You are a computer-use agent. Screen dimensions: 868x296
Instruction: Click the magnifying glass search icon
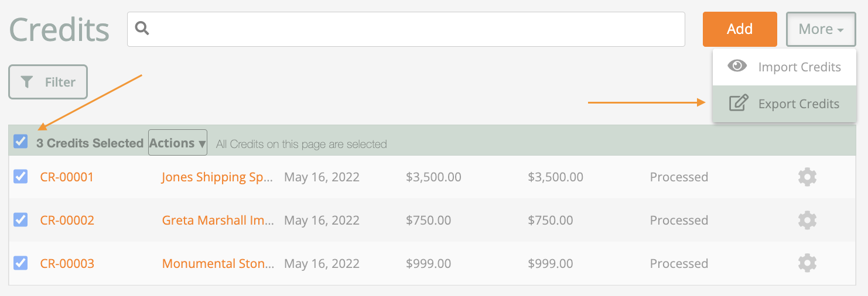142,28
